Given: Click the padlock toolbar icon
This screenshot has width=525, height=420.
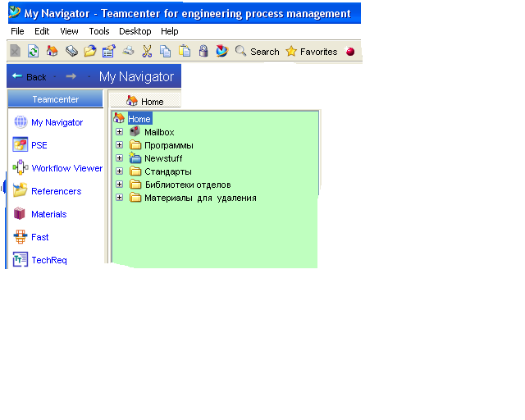Looking at the screenshot, I should pyautogui.click(x=203, y=51).
